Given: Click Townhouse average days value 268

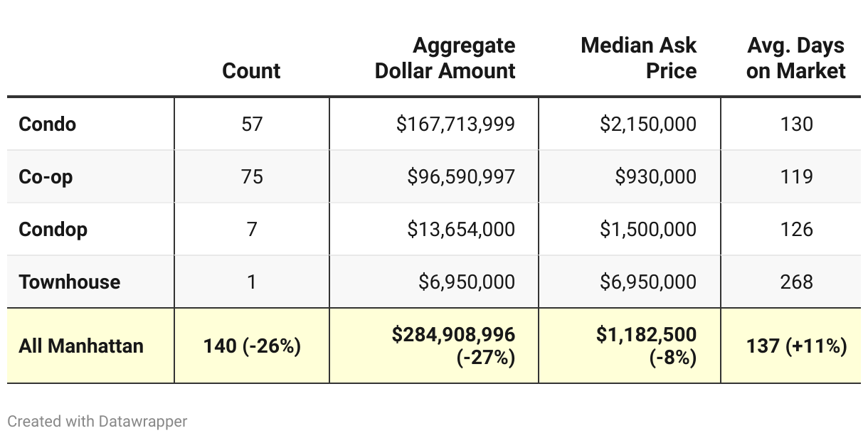Looking at the screenshot, I should click(796, 282).
